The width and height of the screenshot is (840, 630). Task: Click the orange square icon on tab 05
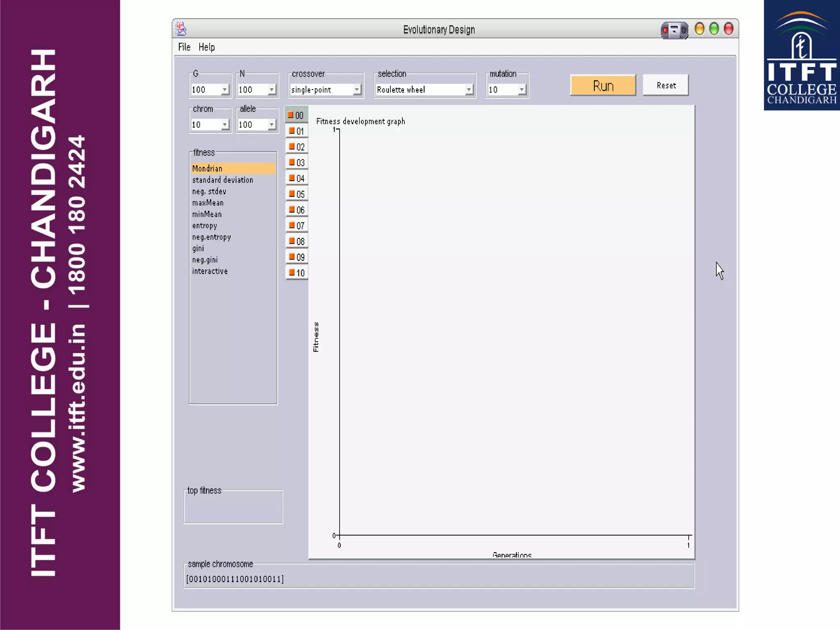point(292,194)
